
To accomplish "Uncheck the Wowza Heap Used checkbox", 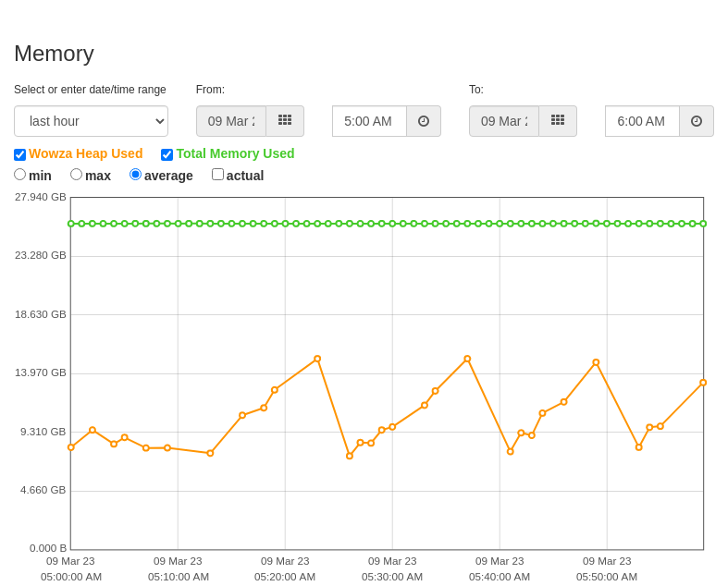I will click(20, 154).
